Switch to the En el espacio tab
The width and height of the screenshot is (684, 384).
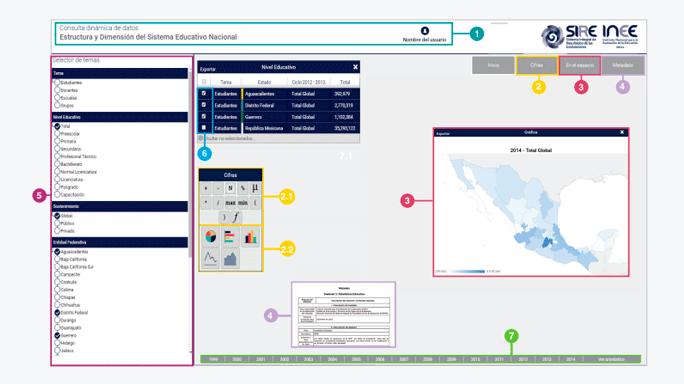580,65
